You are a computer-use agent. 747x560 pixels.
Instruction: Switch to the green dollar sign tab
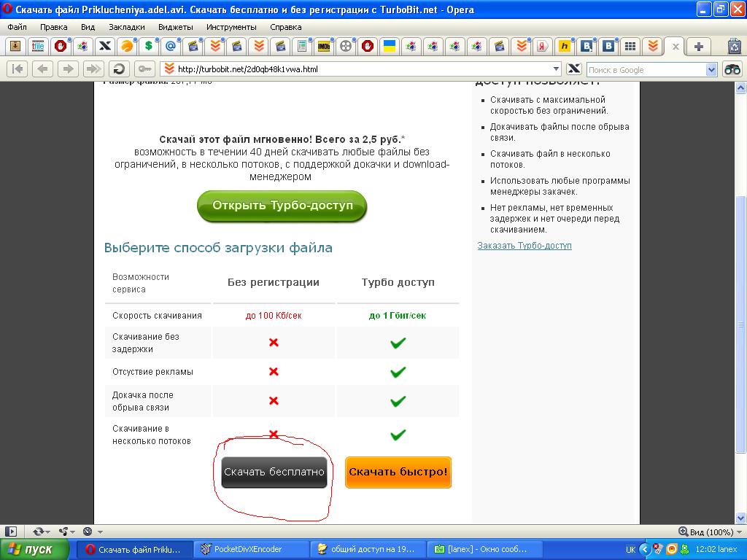coord(148,46)
